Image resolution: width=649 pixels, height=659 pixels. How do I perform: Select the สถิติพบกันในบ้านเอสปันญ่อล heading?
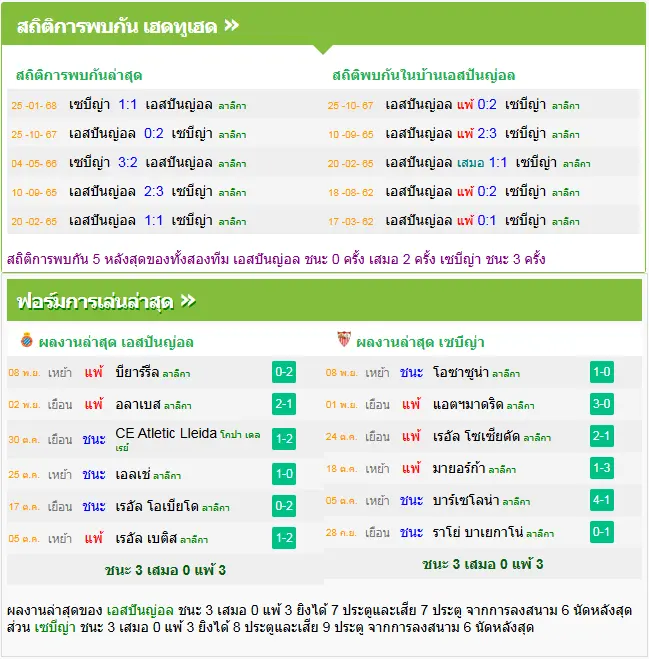pyautogui.click(x=424, y=75)
